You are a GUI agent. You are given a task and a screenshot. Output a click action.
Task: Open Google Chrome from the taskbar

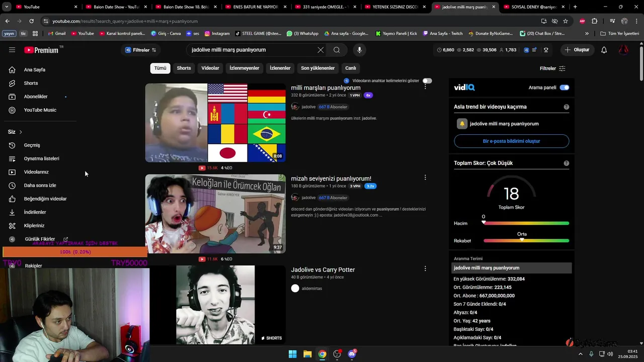(322, 354)
